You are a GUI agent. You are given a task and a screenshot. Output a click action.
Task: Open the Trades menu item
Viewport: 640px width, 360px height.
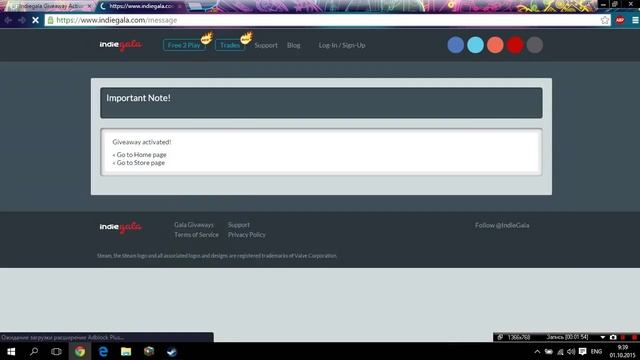click(x=230, y=45)
